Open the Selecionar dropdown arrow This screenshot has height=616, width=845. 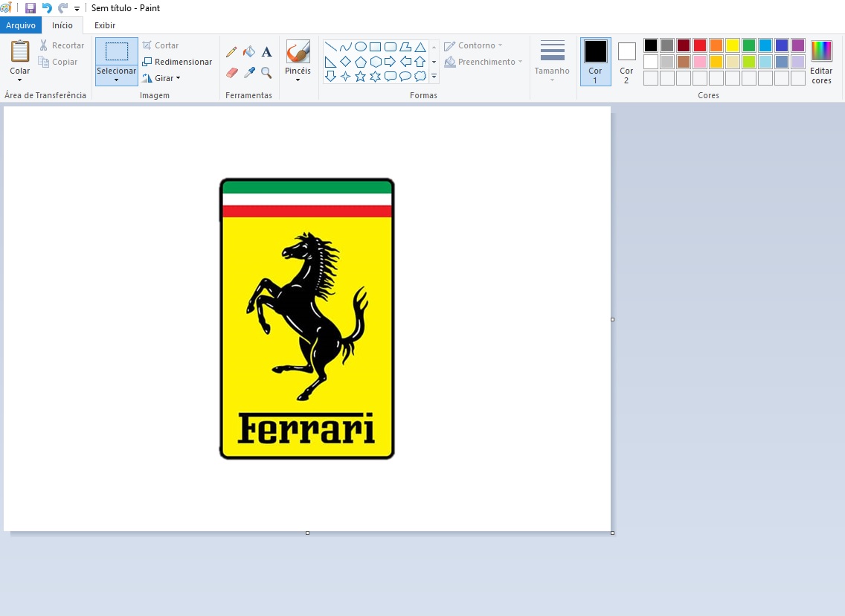point(116,80)
